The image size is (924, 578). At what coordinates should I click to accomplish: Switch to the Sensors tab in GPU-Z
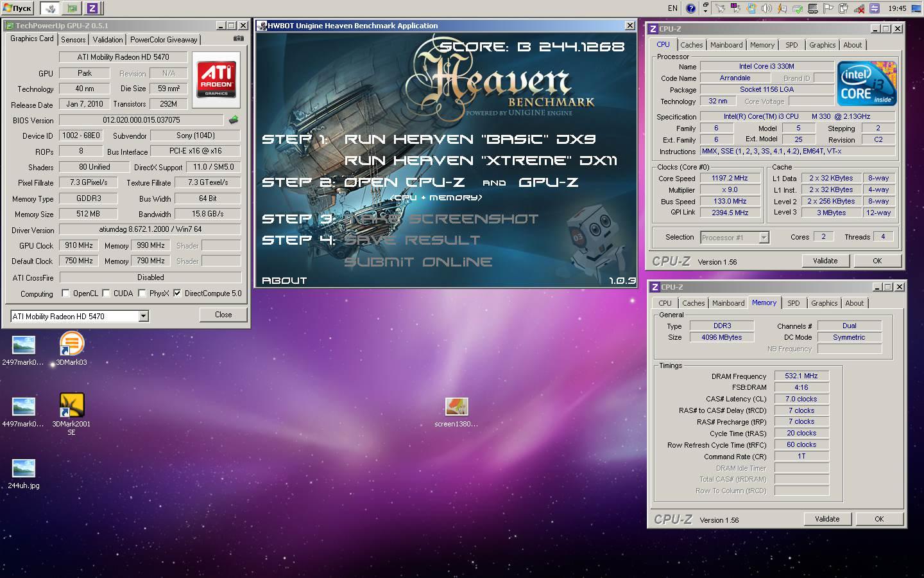(73, 40)
